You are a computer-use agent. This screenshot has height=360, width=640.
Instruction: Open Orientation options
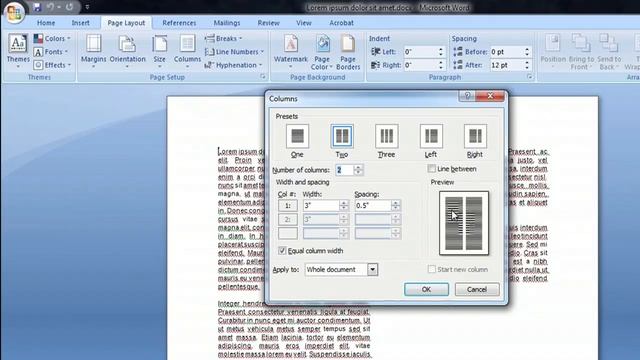127,51
